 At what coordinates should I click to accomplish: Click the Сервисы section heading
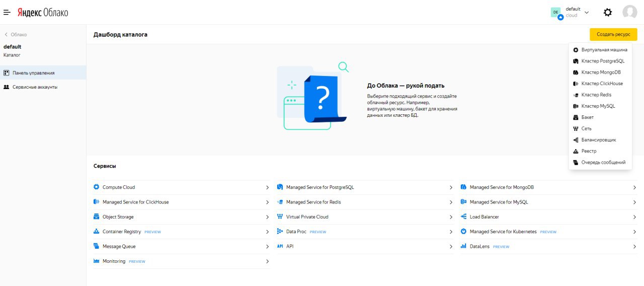[x=105, y=166]
